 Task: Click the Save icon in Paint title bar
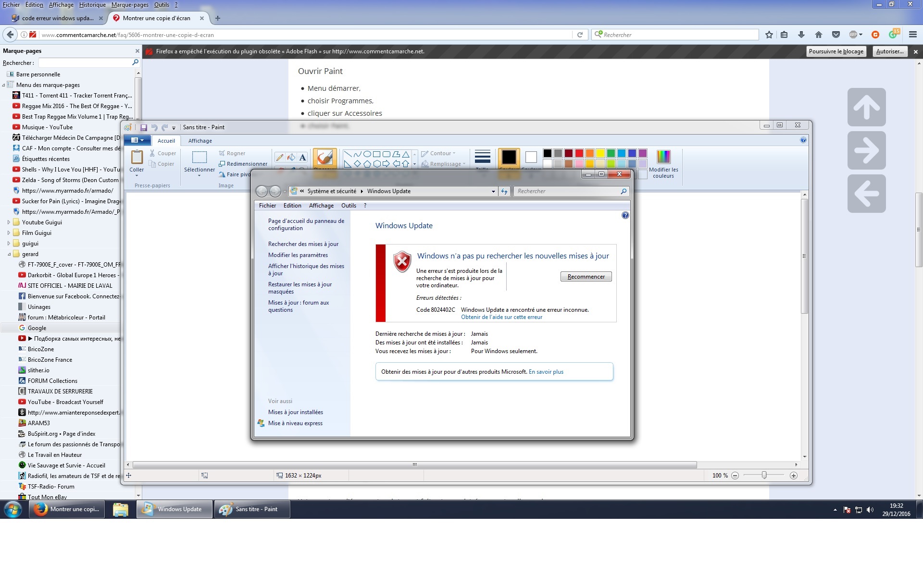[x=143, y=127]
